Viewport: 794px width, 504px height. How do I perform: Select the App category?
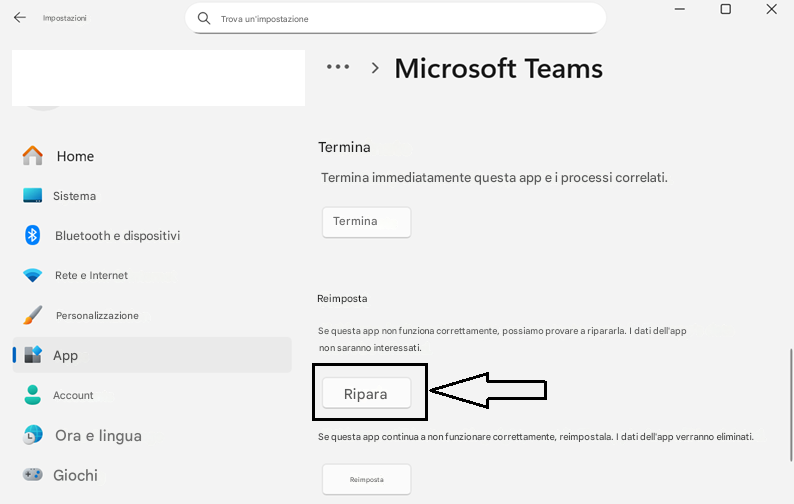pyautogui.click(x=152, y=355)
